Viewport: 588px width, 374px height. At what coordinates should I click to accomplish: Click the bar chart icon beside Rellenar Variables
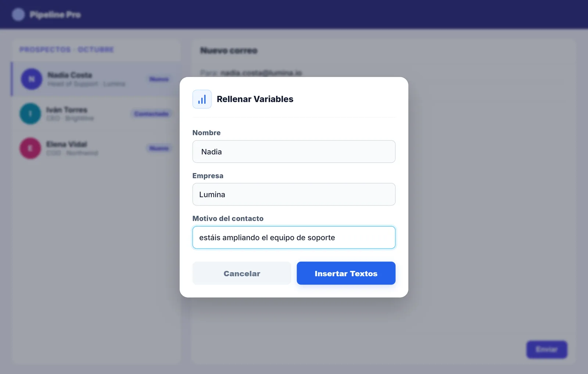point(202,99)
